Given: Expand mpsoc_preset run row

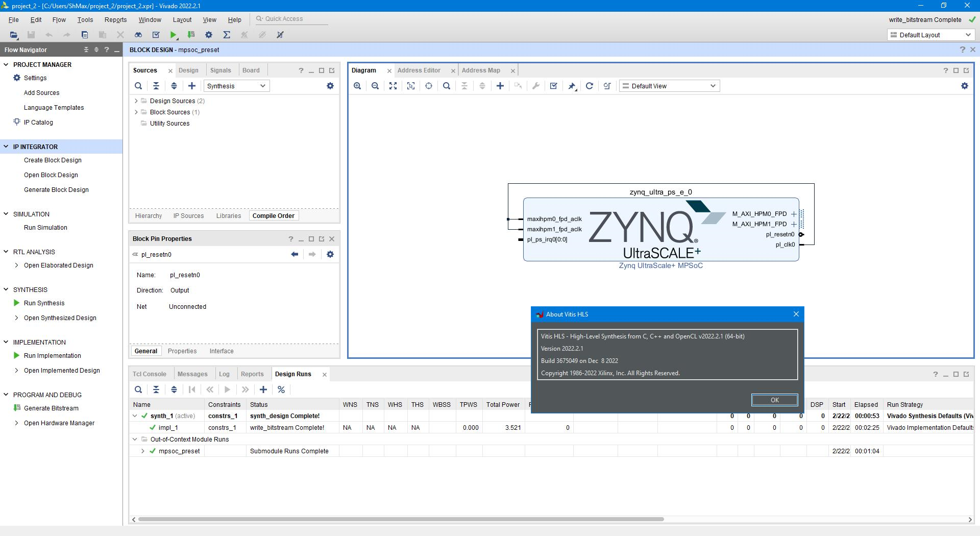Looking at the screenshot, I should (143, 451).
